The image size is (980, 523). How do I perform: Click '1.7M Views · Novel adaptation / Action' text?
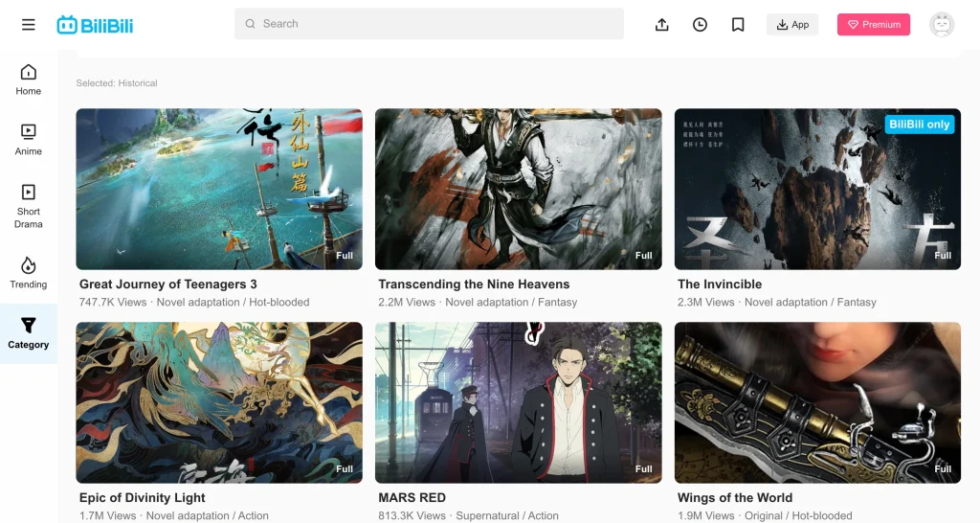[x=174, y=515]
